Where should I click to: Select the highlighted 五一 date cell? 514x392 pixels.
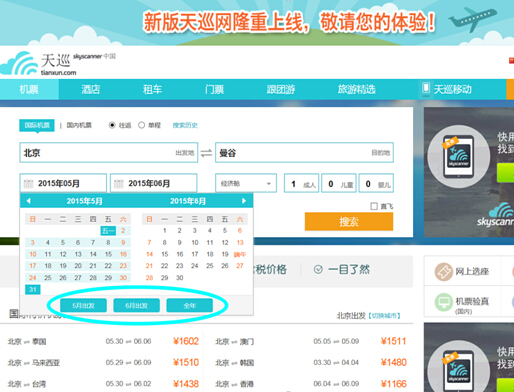tap(108, 231)
